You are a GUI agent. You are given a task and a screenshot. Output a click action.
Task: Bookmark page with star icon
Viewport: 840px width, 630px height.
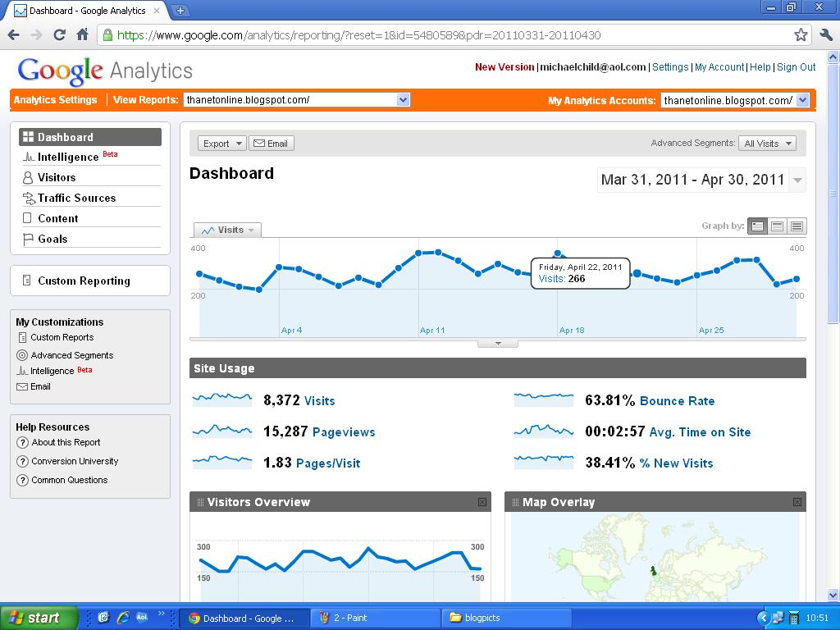(x=801, y=35)
